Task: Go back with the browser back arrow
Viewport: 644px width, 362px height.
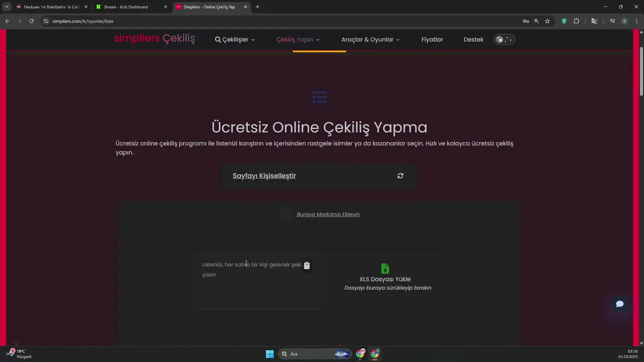Action: tap(7, 21)
